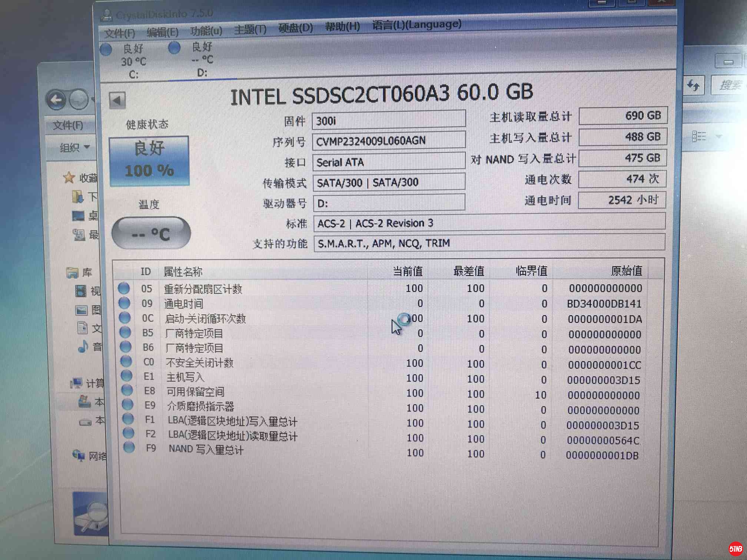The width and height of the screenshot is (747, 560).
Task: Open the 语言(L)(Language) menu
Action: point(416,25)
